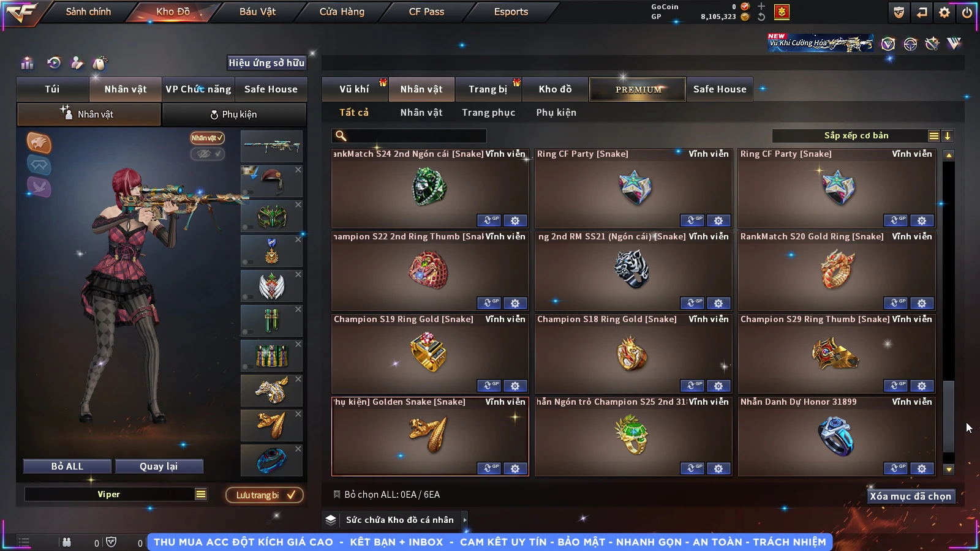This screenshot has width=980, height=551.
Task: Click Xóa mục đã chọn button
Action: [910, 496]
